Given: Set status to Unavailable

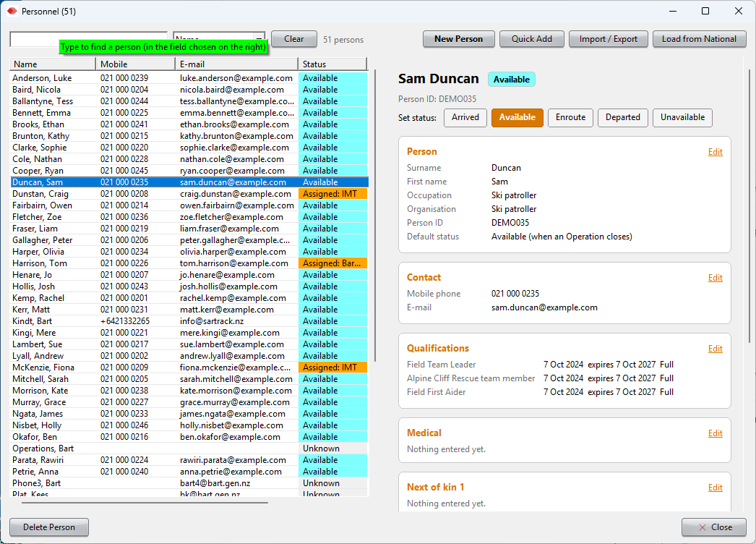Looking at the screenshot, I should 682,117.
